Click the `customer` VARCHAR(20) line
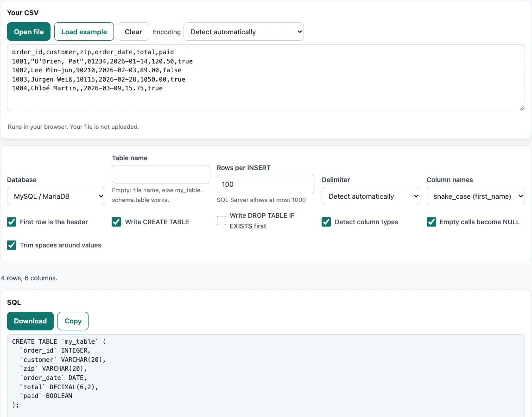Image resolution: width=532 pixels, height=417 pixels. coord(63,360)
